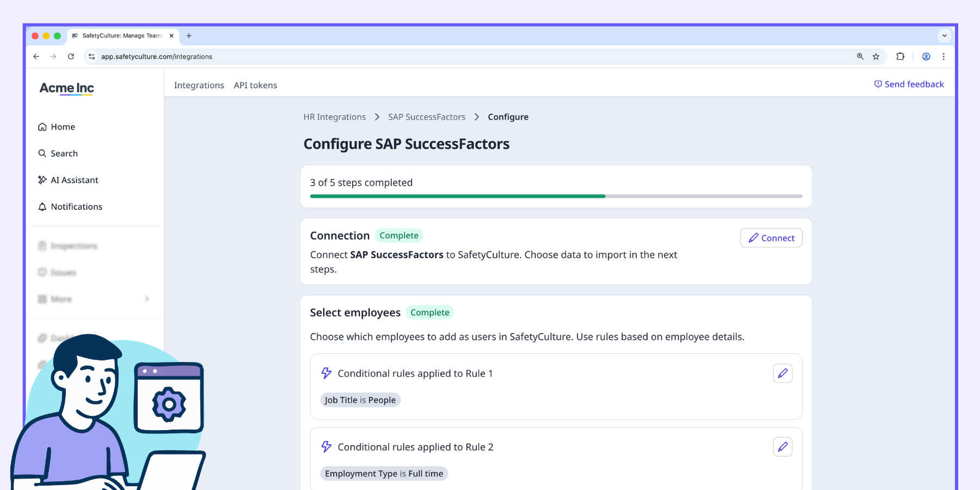The image size is (980, 490).
Task: Send feedback via top-right link
Action: [x=909, y=84]
